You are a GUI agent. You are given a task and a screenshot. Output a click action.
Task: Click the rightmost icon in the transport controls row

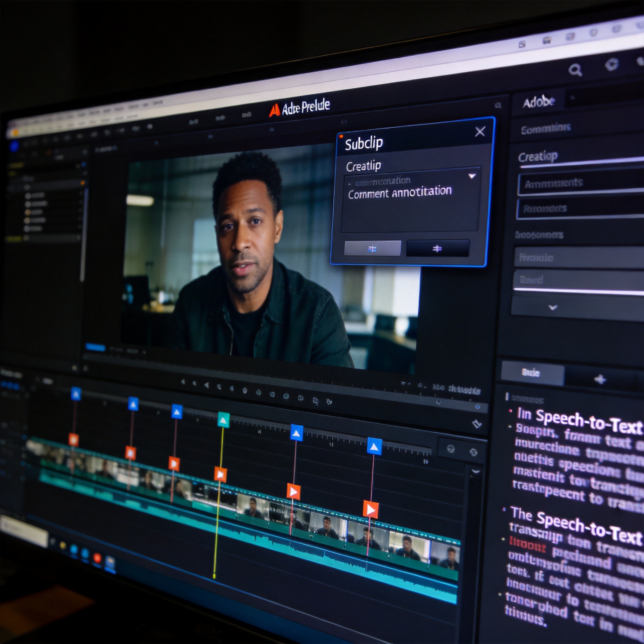tap(329, 402)
